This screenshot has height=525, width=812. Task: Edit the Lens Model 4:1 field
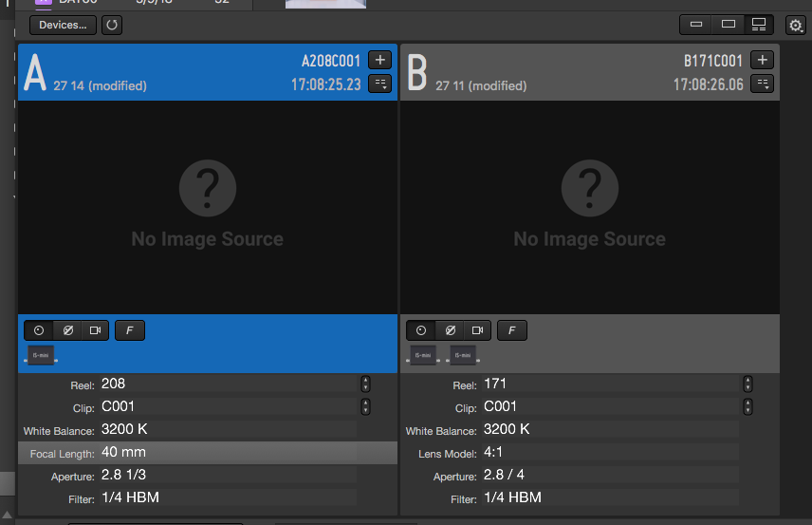tap(610, 453)
